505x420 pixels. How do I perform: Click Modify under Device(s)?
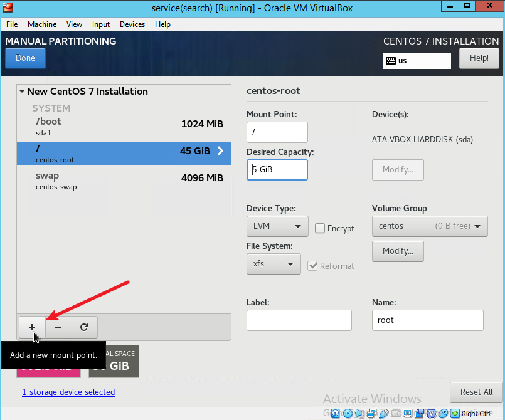(398, 170)
